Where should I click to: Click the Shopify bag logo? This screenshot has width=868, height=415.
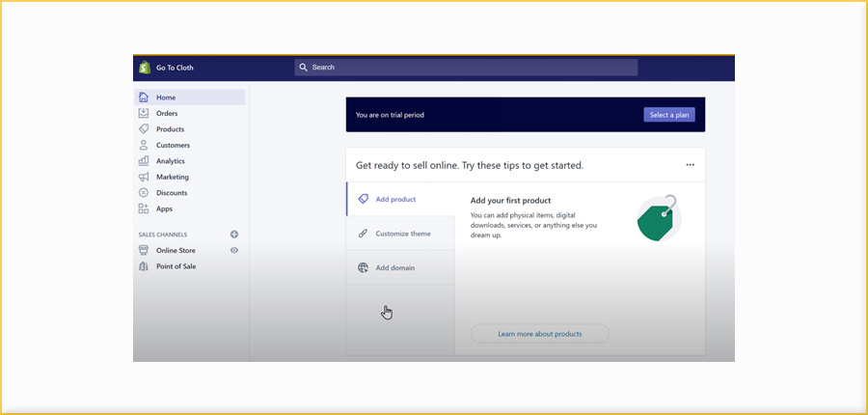click(x=145, y=68)
